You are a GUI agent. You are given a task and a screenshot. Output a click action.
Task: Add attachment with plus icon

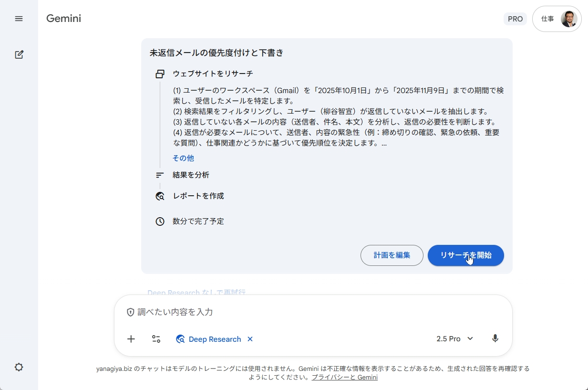click(x=131, y=339)
